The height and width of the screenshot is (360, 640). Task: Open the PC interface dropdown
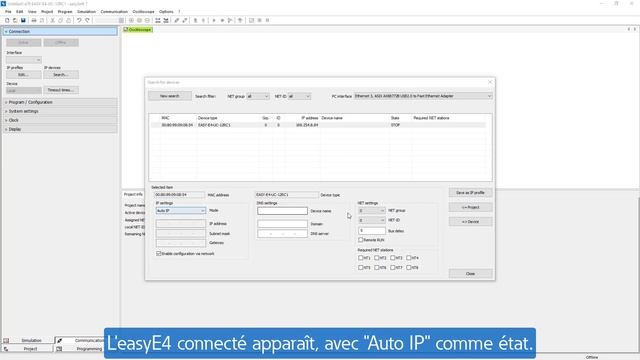click(x=423, y=96)
